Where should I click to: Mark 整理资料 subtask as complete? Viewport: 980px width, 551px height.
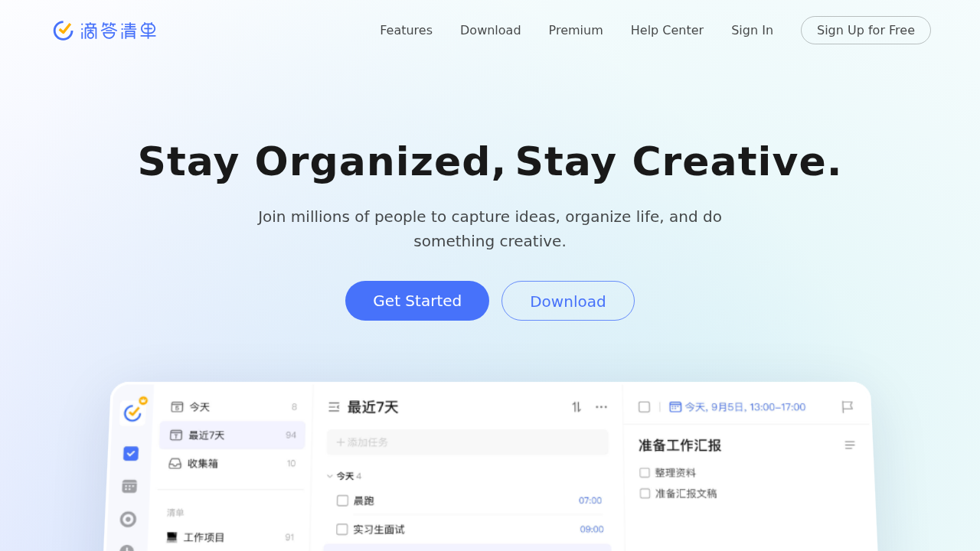pyautogui.click(x=645, y=473)
